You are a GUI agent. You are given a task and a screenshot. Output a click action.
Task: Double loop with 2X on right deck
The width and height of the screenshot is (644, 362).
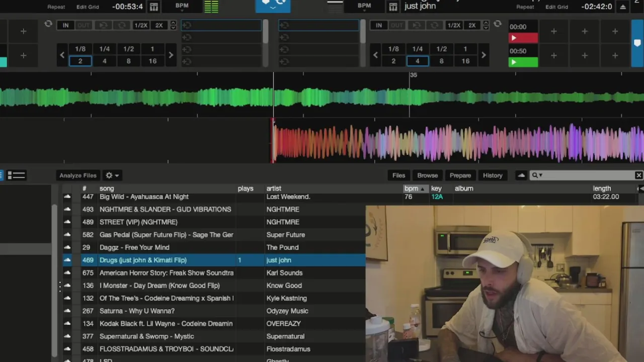(x=472, y=25)
